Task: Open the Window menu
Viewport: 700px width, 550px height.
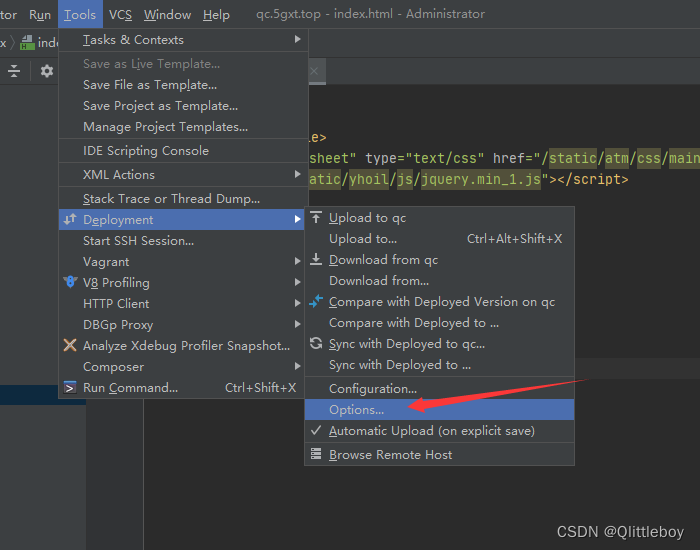Action: (x=167, y=14)
